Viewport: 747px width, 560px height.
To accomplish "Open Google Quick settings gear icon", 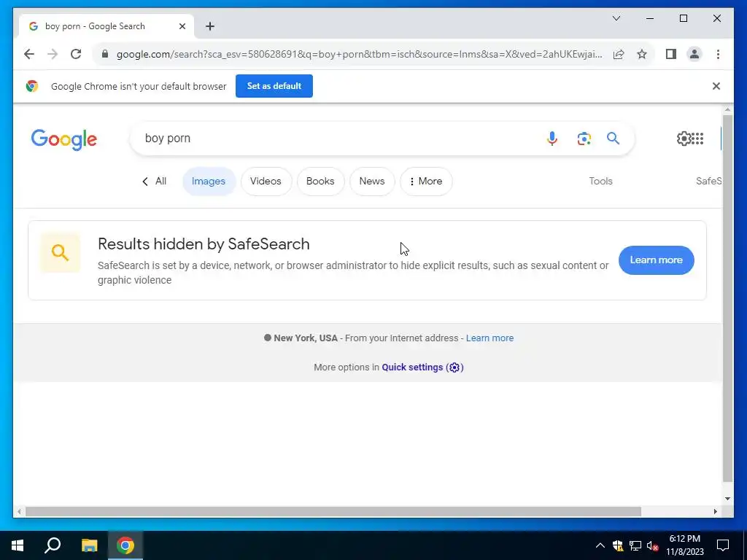I will pos(683,139).
